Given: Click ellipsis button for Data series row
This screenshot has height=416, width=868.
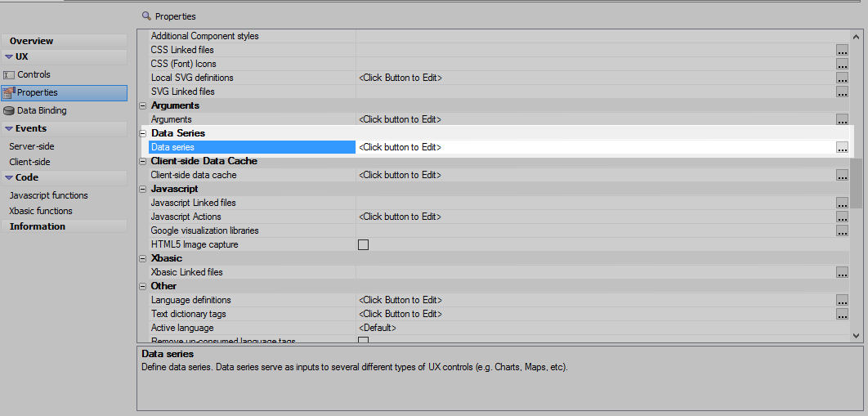Looking at the screenshot, I should (x=842, y=147).
